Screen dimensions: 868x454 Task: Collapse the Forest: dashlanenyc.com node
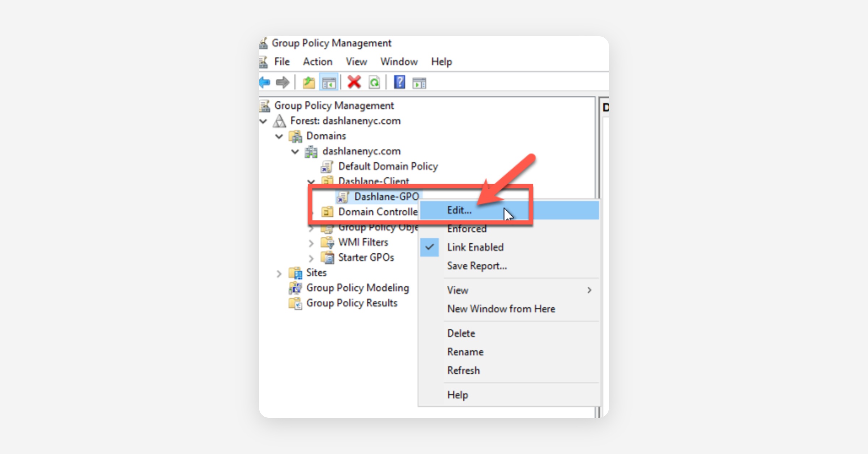click(x=264, y=121)
